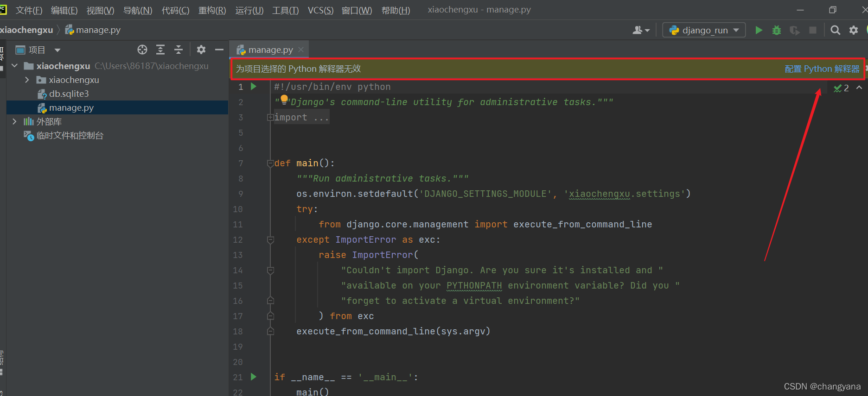The width and height of the screenshot is (868, 396).
Task: Open the django_run configuration dropdown
Action: 704,30
